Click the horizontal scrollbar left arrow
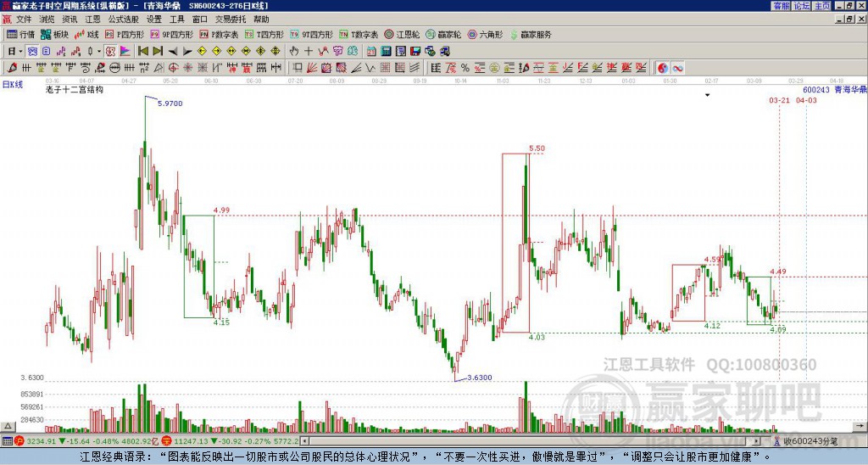This screenshot has height=465, width=868. (x=304, y=441)
